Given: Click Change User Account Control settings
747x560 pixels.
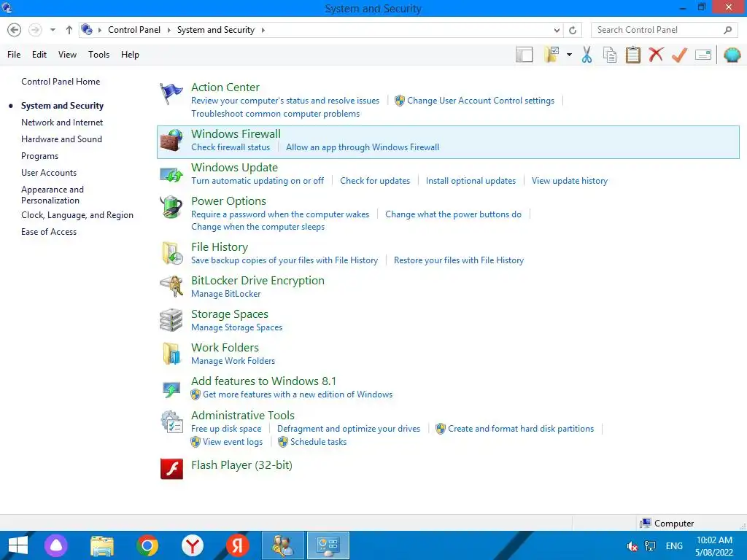Looking at the screenshot, I should point(481,101).
